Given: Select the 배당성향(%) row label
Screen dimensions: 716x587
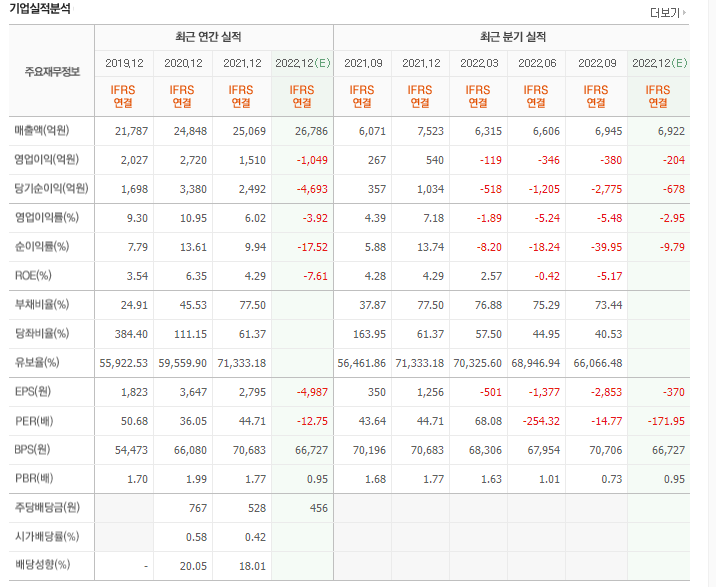Looking at the screenshot, I should (x=42, y=566).
